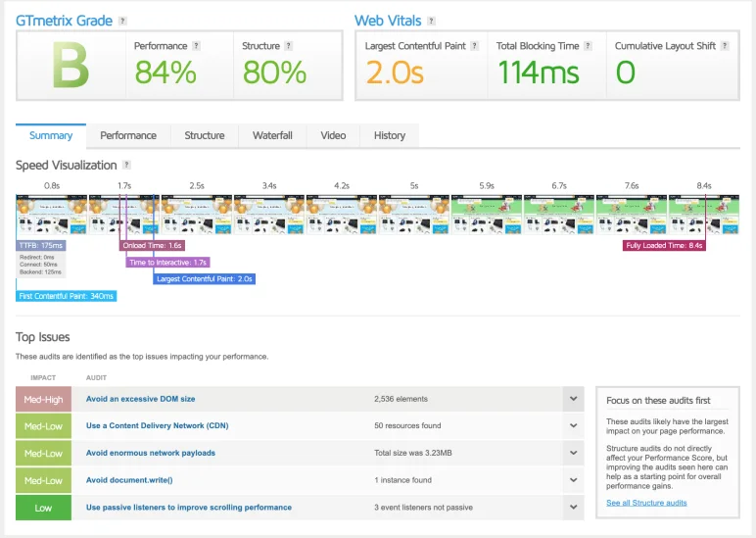Screen dimensions: 756x538
Task: Switch to the Performance tab
Action: click(128, 135)
